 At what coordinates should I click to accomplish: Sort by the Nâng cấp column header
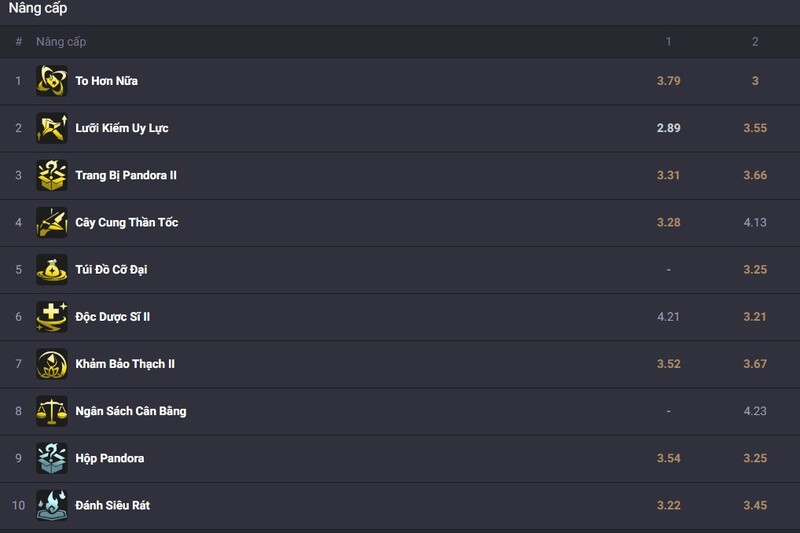point(61,42)
